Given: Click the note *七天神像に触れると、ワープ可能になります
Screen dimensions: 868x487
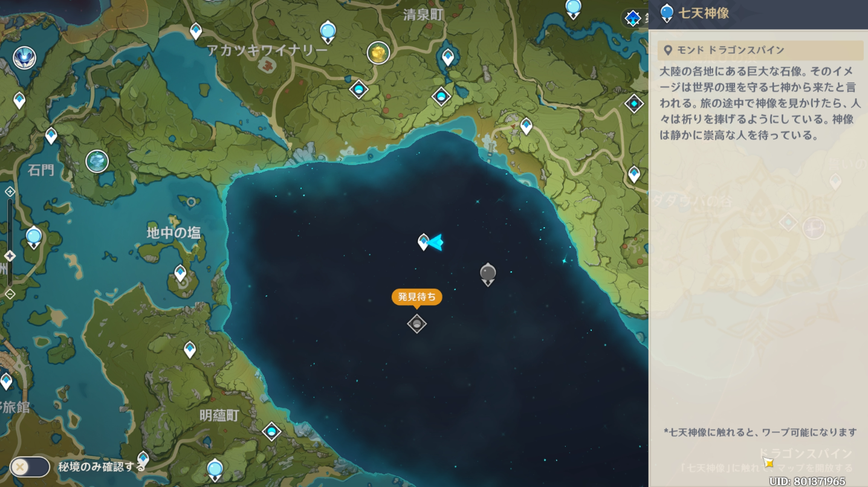Looking at the screenshot, I should (x=760, y=432).
